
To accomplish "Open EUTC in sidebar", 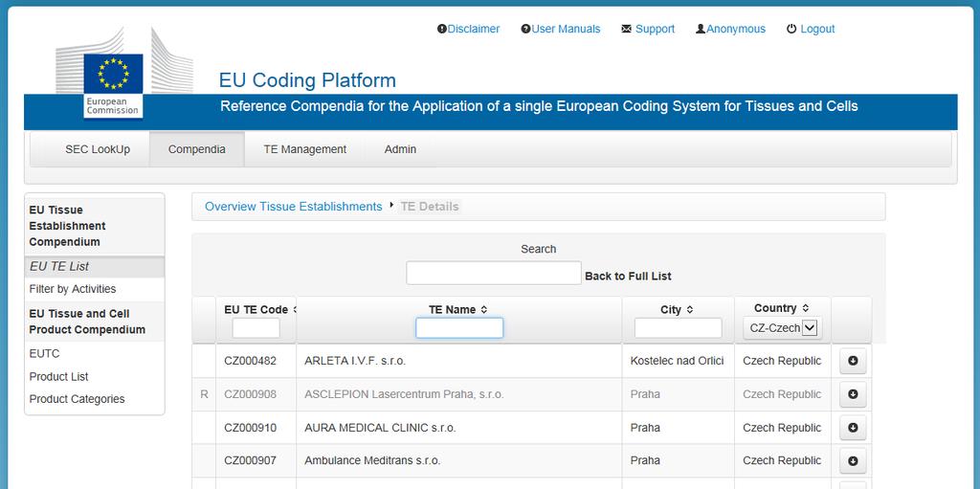I will (x=44, y=353).
